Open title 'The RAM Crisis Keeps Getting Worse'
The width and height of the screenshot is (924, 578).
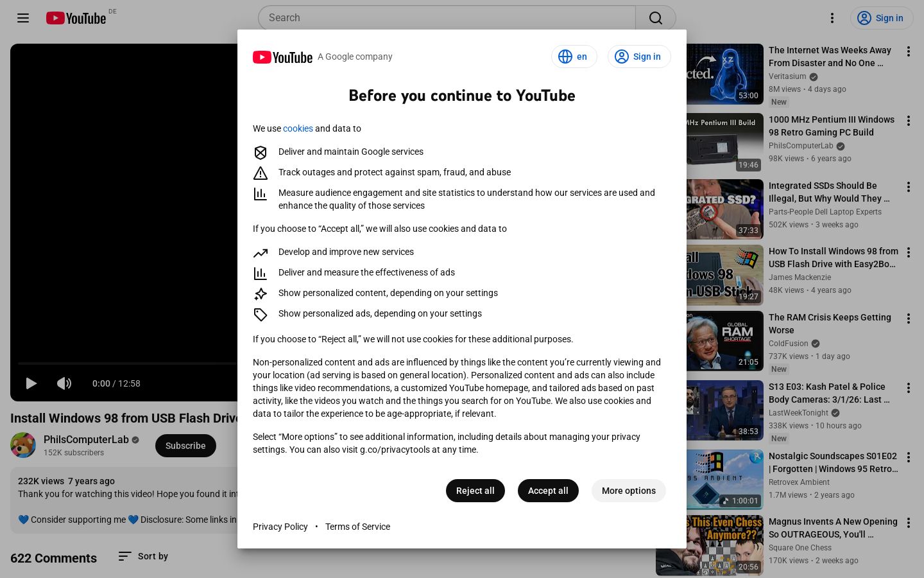click(830, 324)
